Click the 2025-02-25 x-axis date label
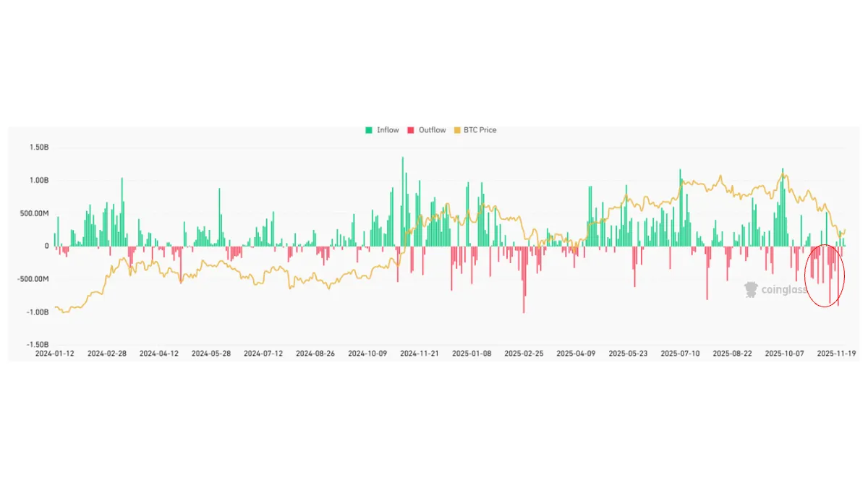The width and height of the screenshot is (868, 488). coord(523,354)
